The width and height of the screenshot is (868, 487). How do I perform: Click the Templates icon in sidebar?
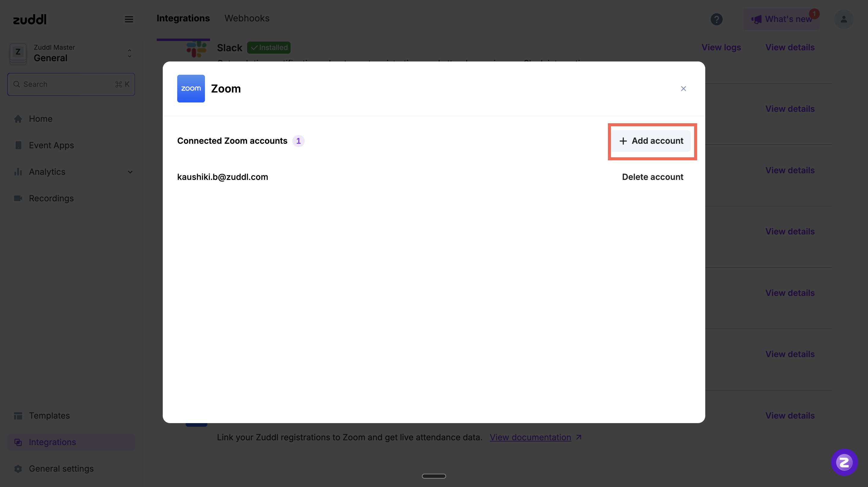click(x=18, y=416)
